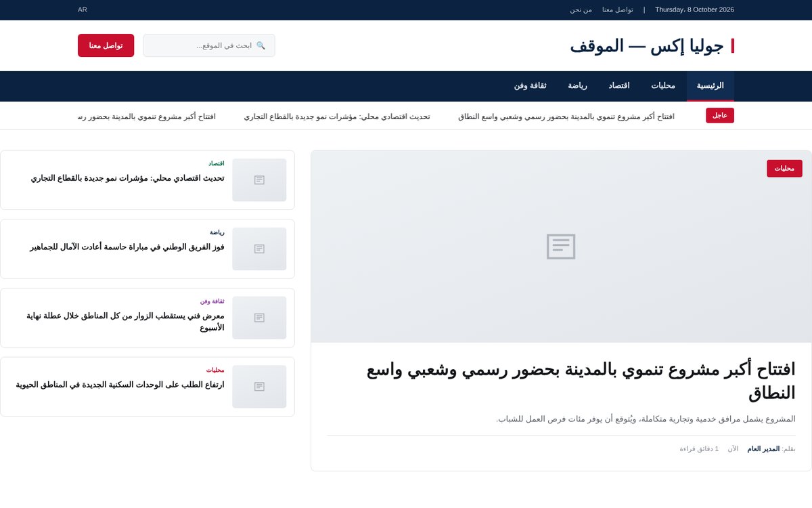Click the site title جوليا إكس — الموقف
812x508 pixels.
coord(647,45)
